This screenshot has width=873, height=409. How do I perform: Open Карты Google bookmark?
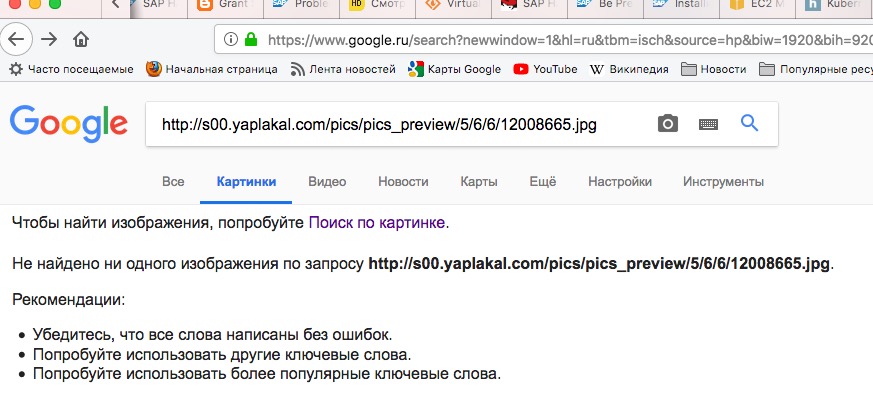(454, 70)
